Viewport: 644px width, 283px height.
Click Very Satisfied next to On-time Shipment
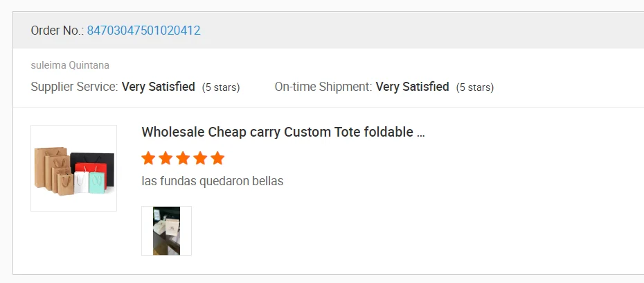[x=413, y=87]
